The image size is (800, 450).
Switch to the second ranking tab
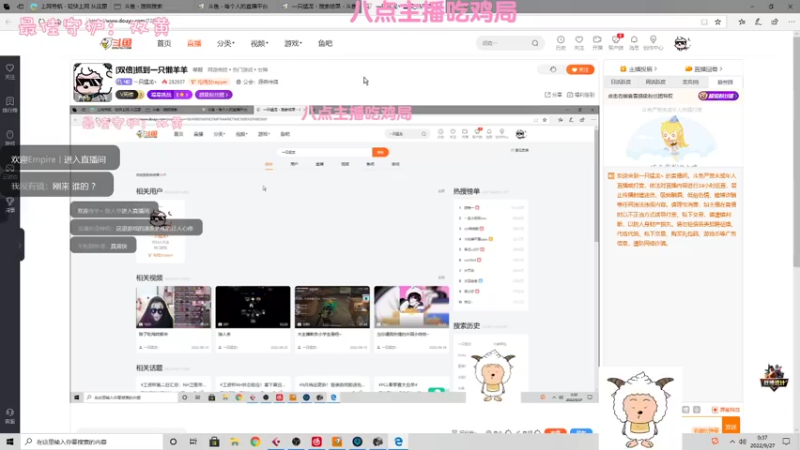(x=656, y=82)
